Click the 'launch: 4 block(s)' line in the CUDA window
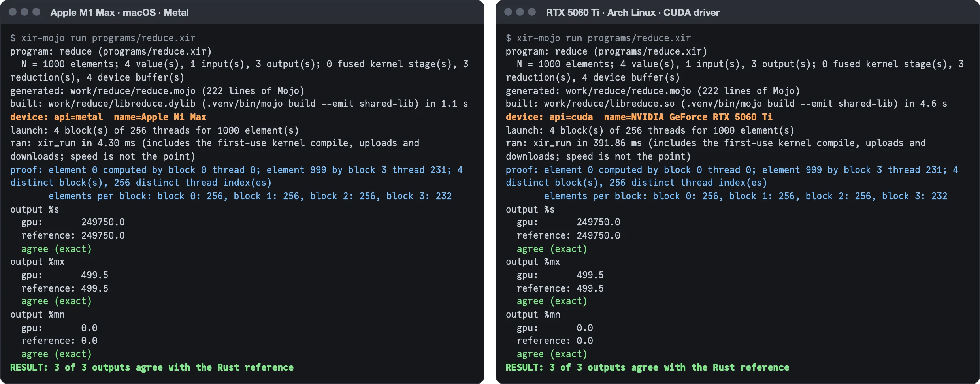 point(650,130)
